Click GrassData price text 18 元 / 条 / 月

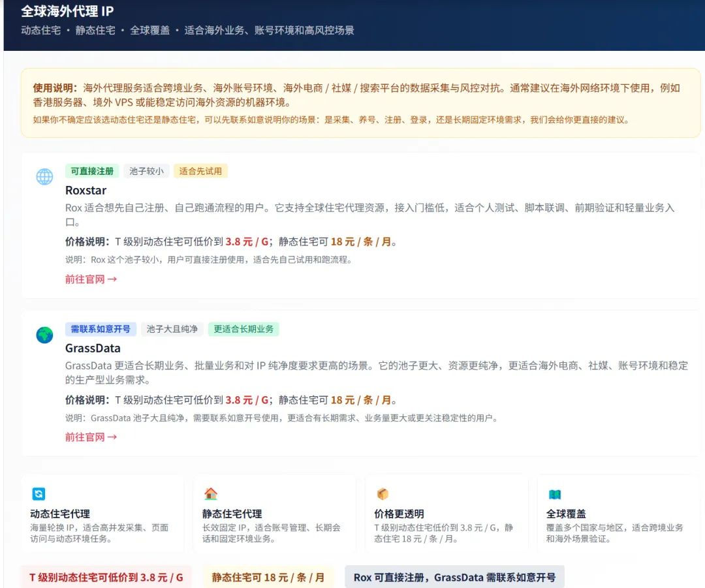point(361,400)
